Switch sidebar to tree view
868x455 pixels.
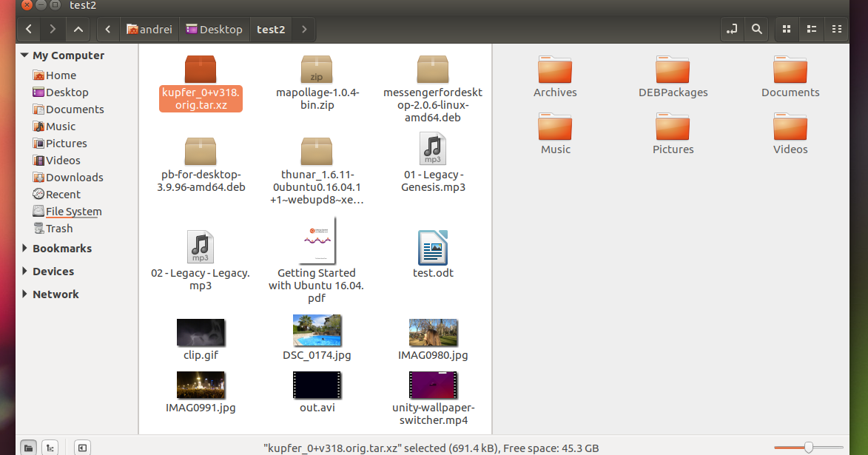point(50,446)
